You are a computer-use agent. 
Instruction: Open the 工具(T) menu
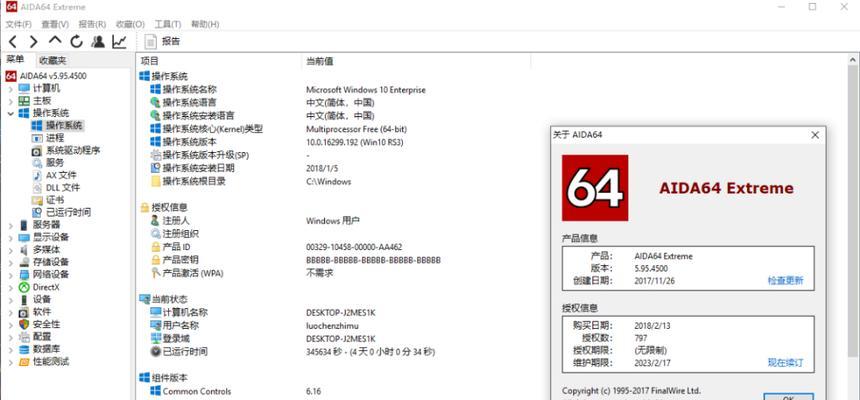pos(167,24)
